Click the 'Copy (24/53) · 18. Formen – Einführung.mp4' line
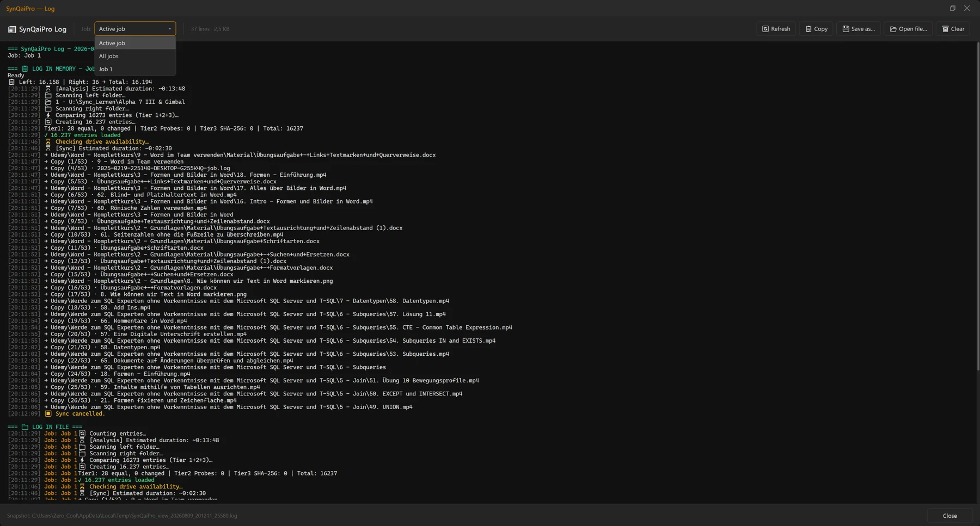This screenshot has width=980, height=526. 99,374
